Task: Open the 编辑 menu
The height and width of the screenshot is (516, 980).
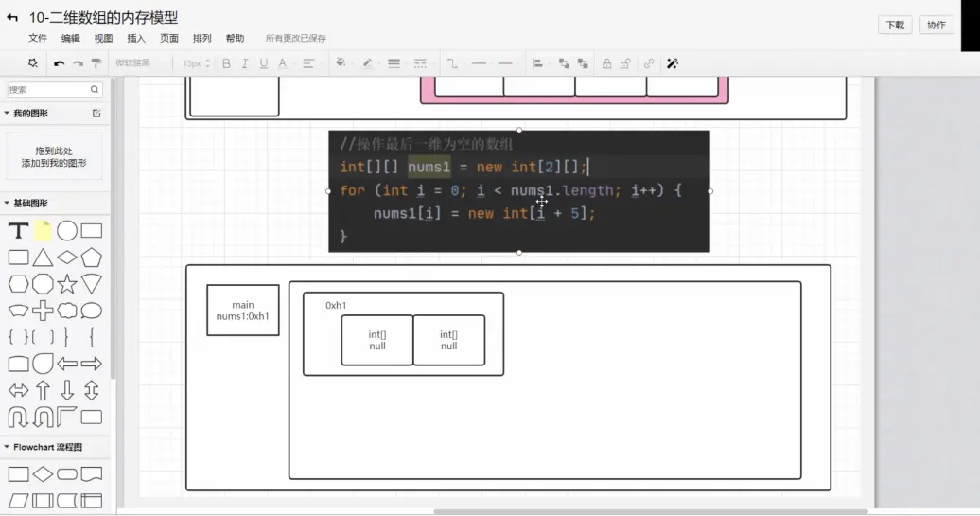Action: [x=71, y=38]
